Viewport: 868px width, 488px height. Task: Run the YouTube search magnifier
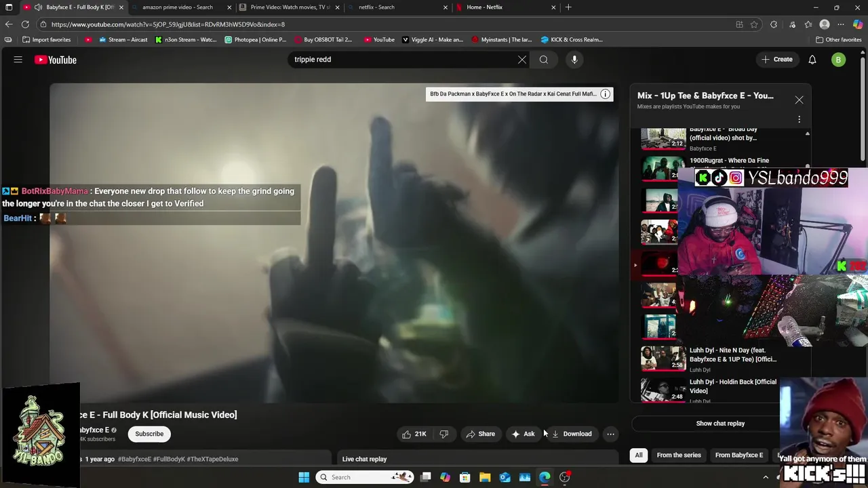point(544,60)
